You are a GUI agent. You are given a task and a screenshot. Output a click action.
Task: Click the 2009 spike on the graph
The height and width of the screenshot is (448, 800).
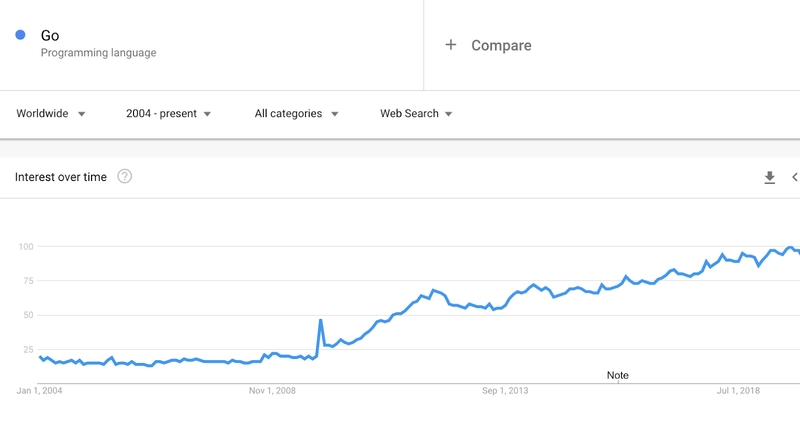(x=320, y=320)
